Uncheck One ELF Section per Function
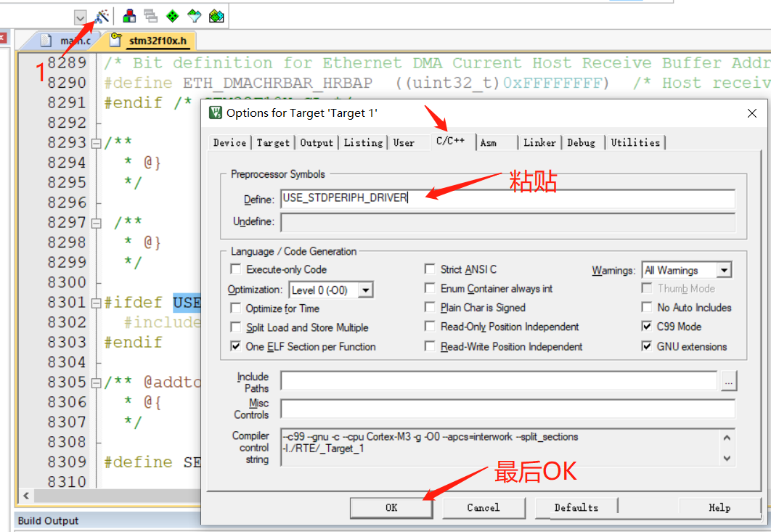This screenshot has height=532, width=771. (x=235, y=346)
